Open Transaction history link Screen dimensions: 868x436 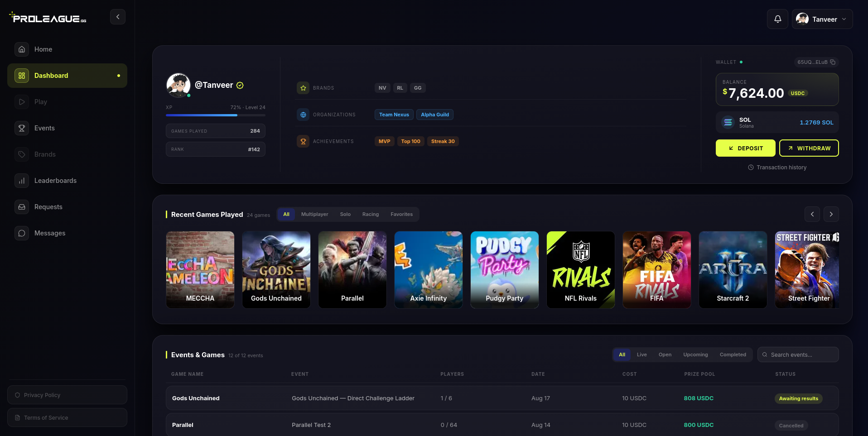777,168
